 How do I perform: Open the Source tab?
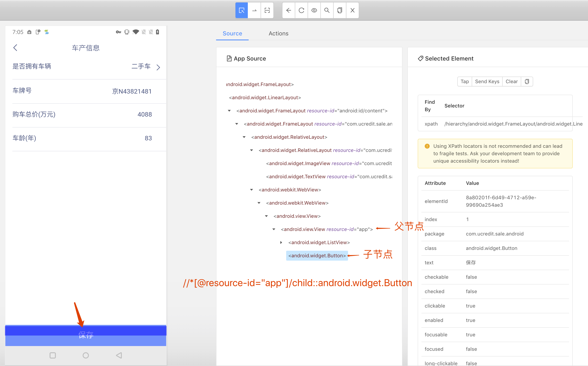[x=232, y=33]
